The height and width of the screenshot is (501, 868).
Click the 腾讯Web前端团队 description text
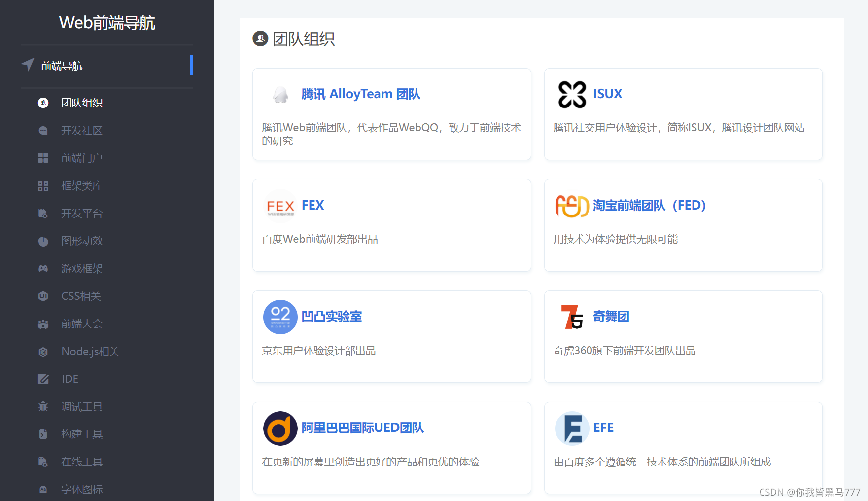(x=391, y=134)
